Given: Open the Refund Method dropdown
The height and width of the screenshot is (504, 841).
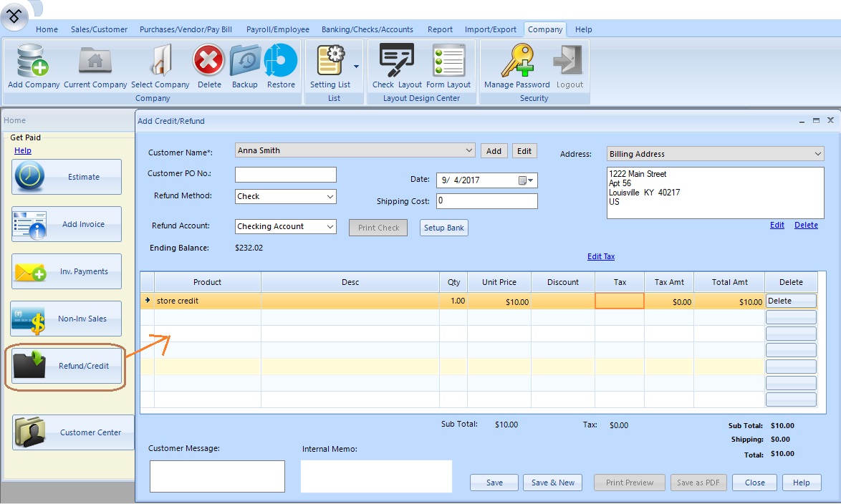Looking at the screenshot, I should pyautogui.click(x=330, y=196).
